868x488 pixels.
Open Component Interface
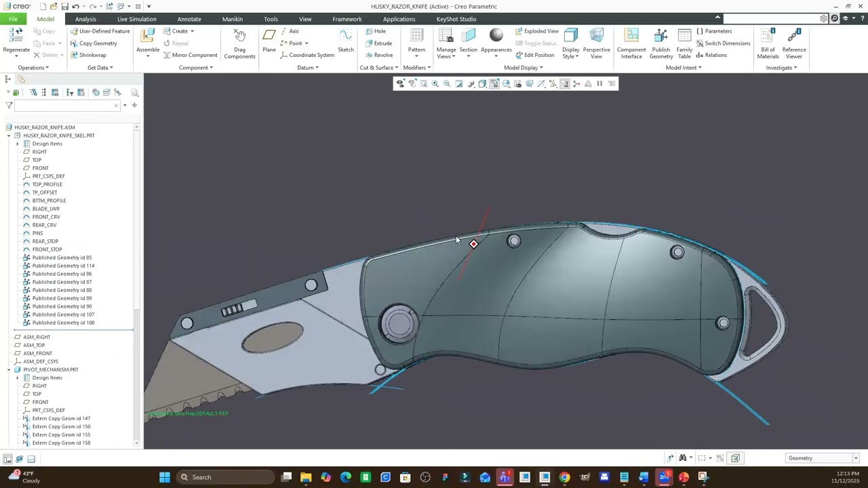tap(631, 43)
